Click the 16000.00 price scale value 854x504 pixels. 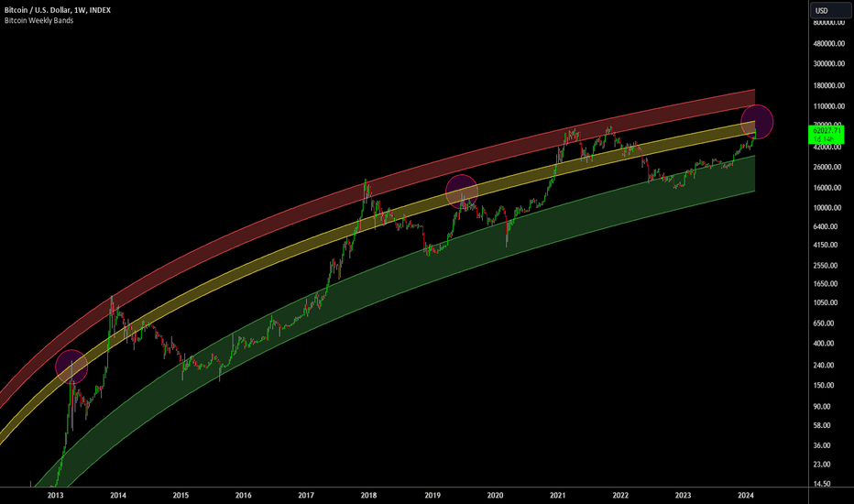[x=827, y=188]
